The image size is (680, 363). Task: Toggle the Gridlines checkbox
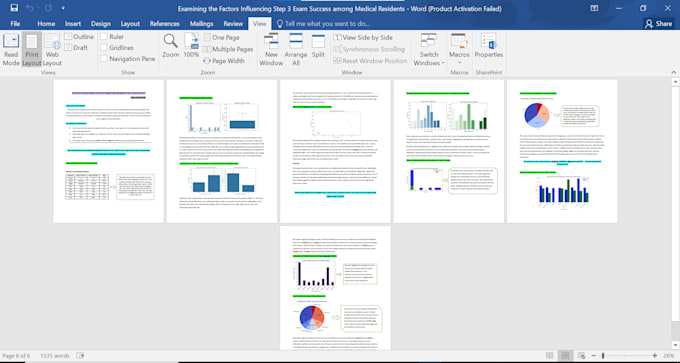(104, 48)
